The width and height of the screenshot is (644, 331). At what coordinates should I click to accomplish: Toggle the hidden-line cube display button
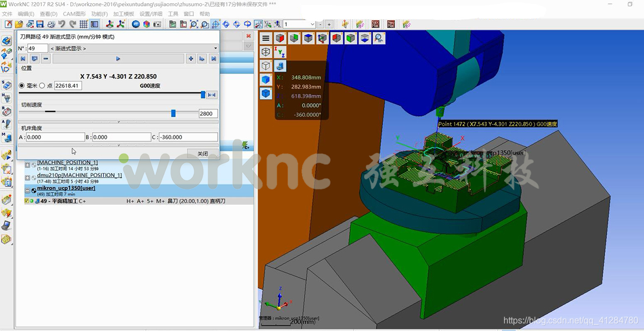[x=266, y=66]
